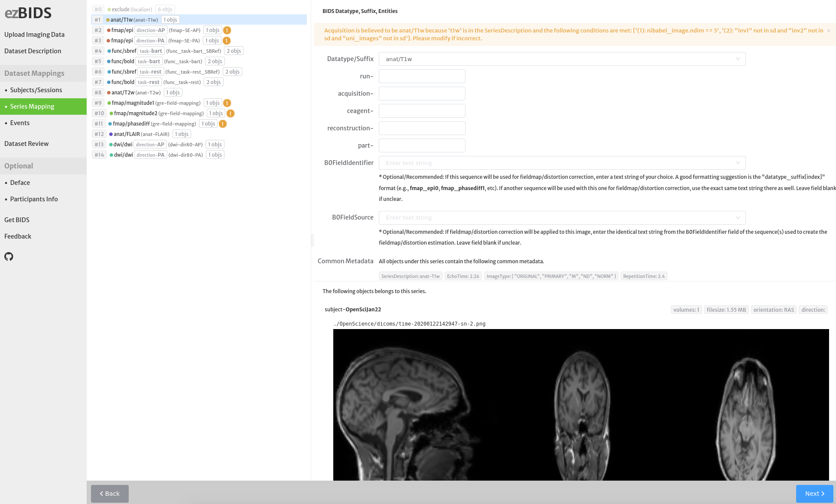Open the GitHub icon link in sidebar

click(9, 256)
